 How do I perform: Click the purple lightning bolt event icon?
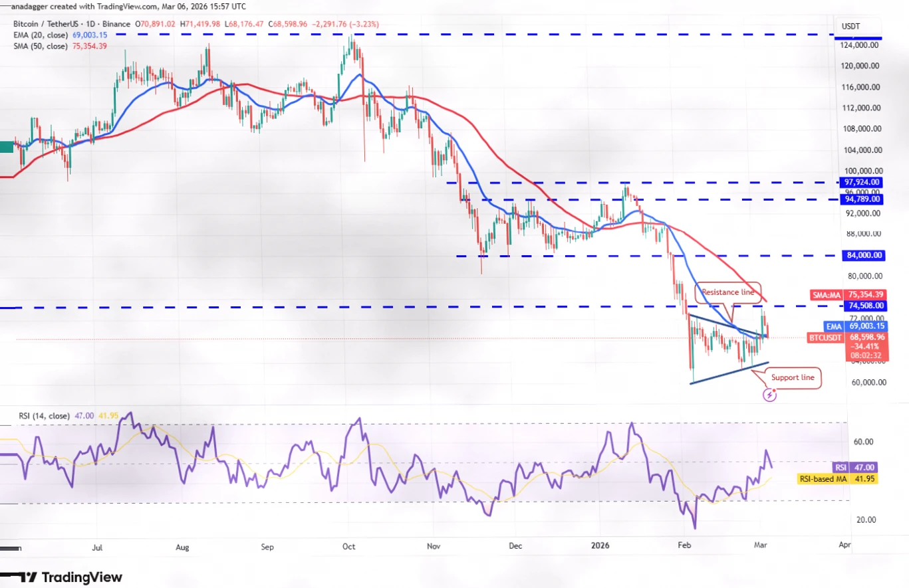[769, 395]
